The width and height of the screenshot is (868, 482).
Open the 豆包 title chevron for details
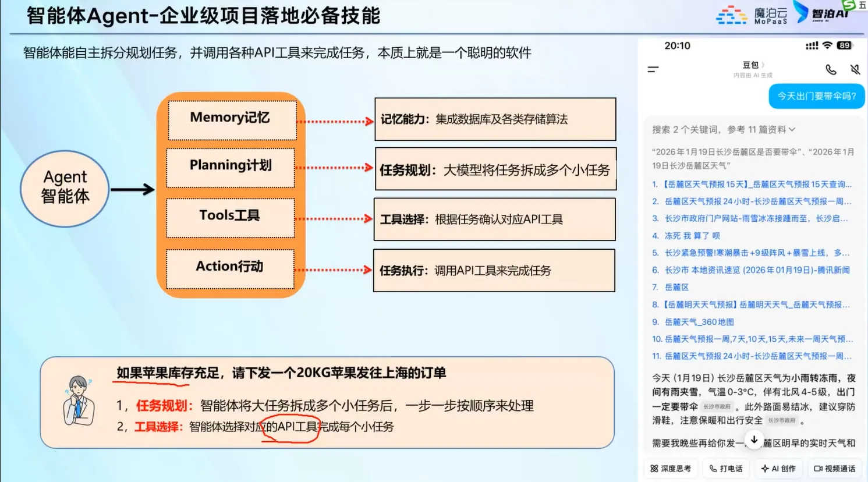(763, 65)
